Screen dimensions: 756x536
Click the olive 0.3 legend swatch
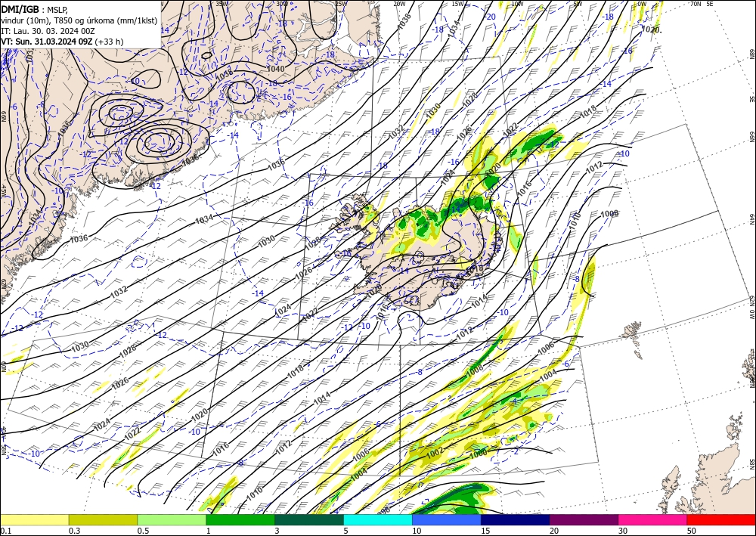(x=103, y=519)
